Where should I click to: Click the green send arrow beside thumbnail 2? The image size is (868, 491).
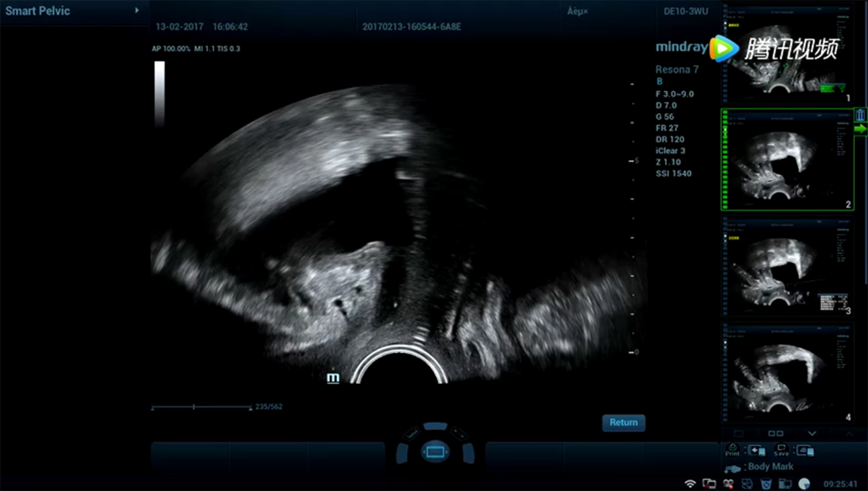[860, 128]
